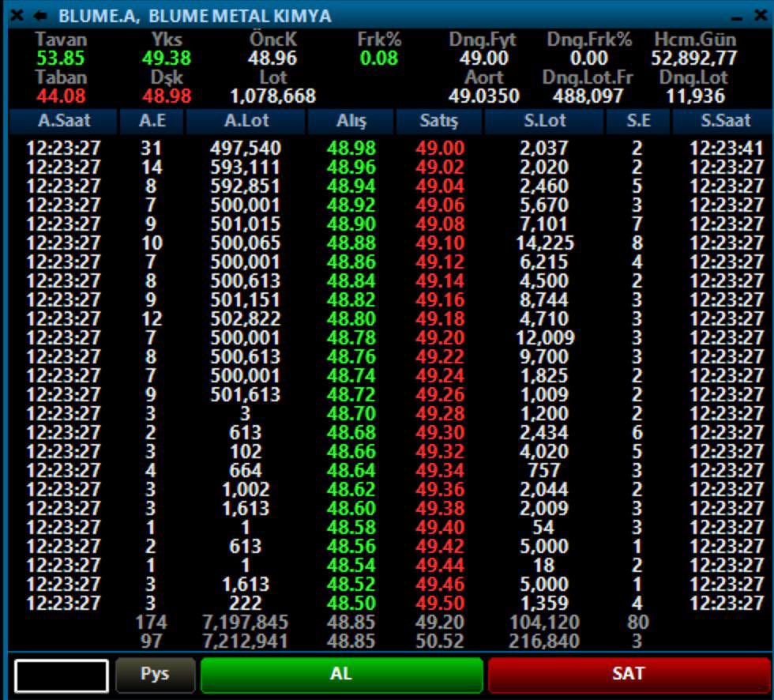Click the S.Saat column header
The image size is (774, 700).
click(x=725, y=121)
